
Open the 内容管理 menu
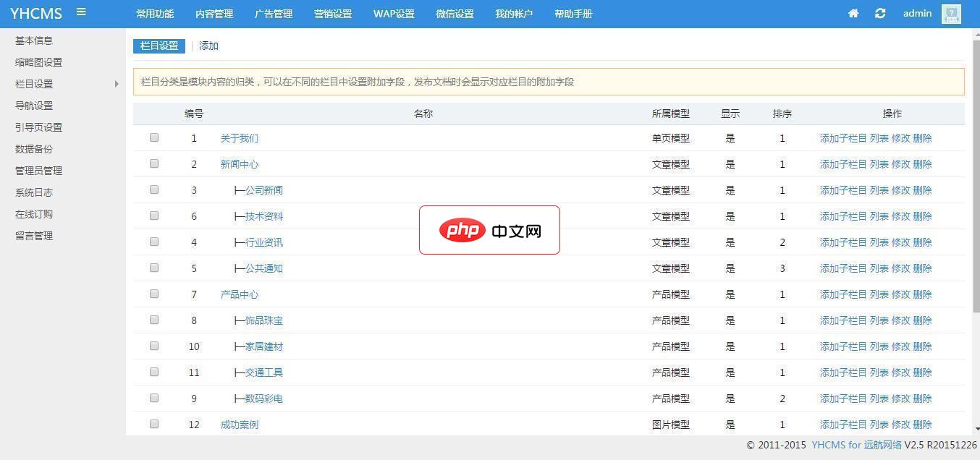click(214, 13)
